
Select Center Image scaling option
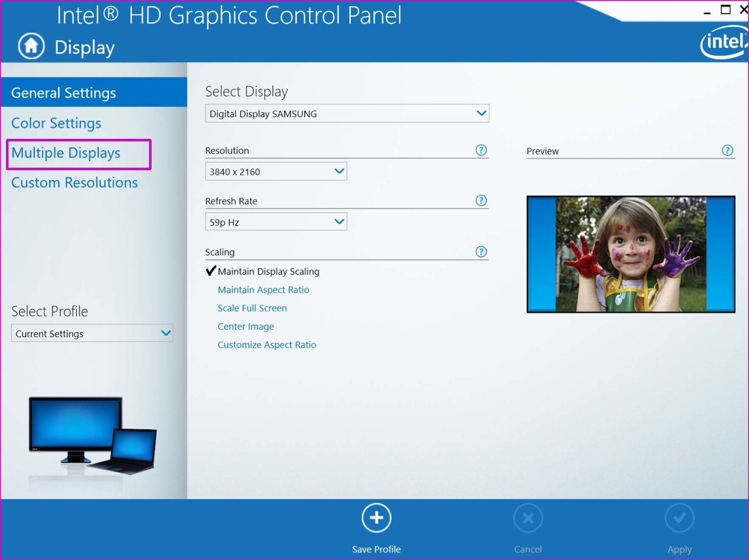click(245, 326)
